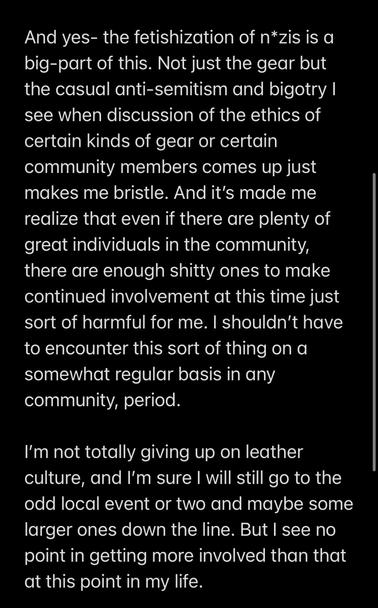
Task: Click the word "period" ending first paragraph
Action: [152, 401]
